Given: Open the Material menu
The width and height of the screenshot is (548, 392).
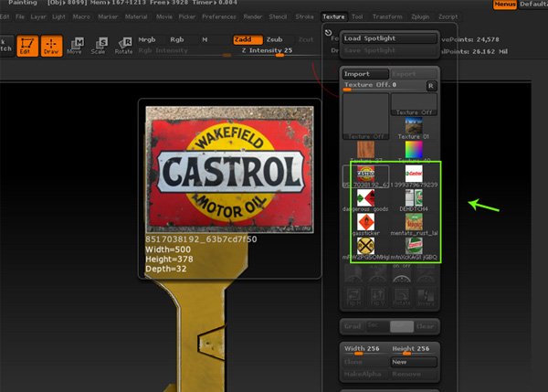Looking at the screenshot, I should (x=136, y=16).
